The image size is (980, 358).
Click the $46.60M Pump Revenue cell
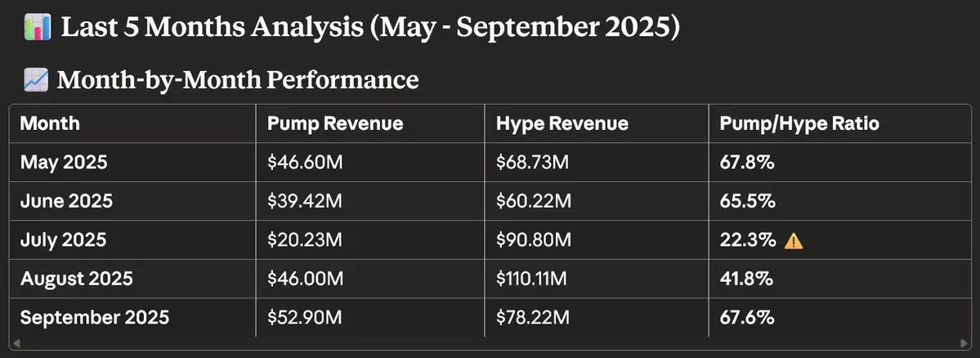[306, 162]
